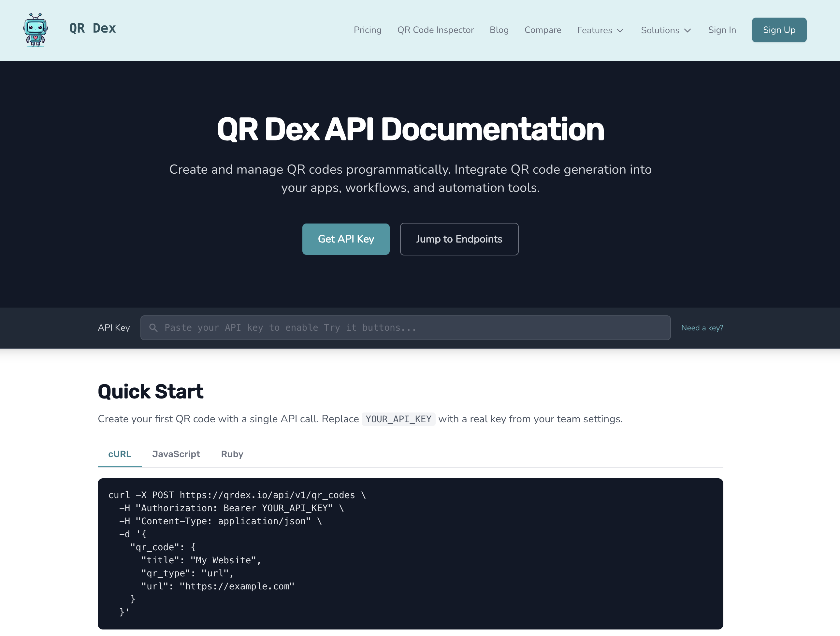This screenshot has height=636, width=840.
Task: Click the search icon in API key field
Action: coord(153,328)
